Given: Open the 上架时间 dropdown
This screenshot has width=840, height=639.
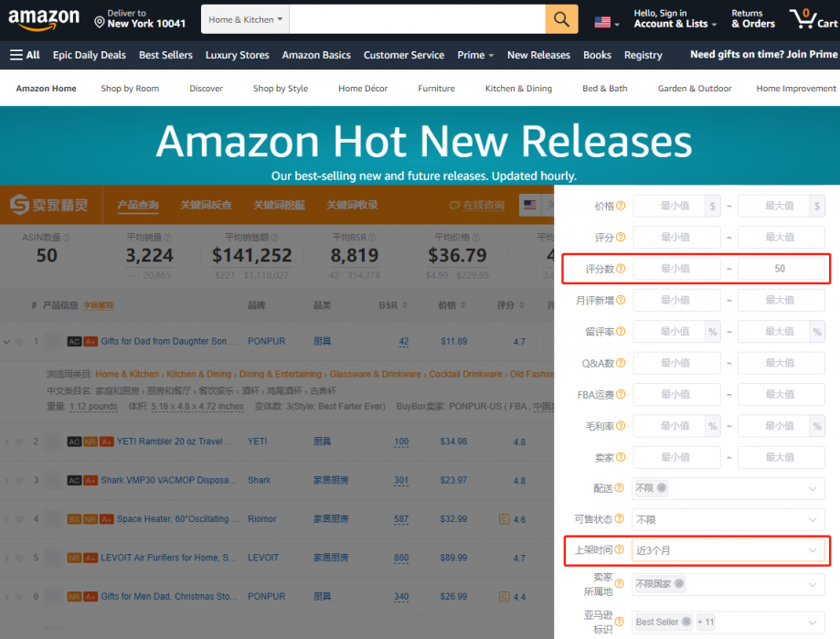Looking at the screenshot, I should 728,550.
